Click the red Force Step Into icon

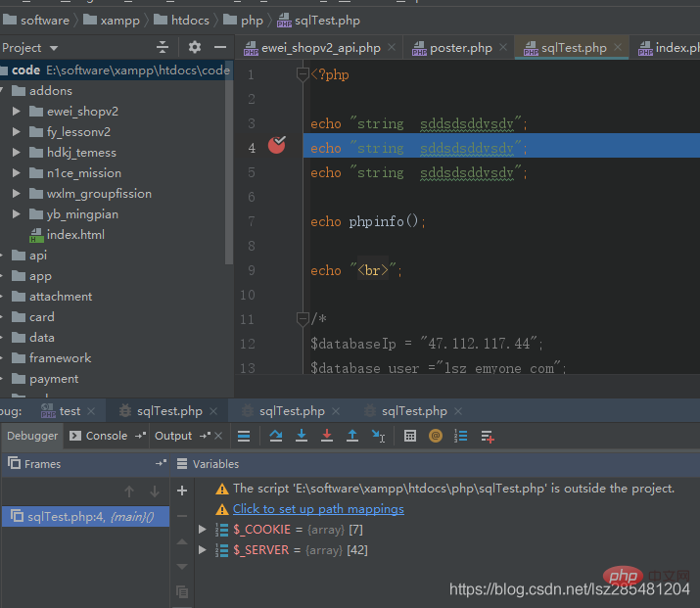327,437
